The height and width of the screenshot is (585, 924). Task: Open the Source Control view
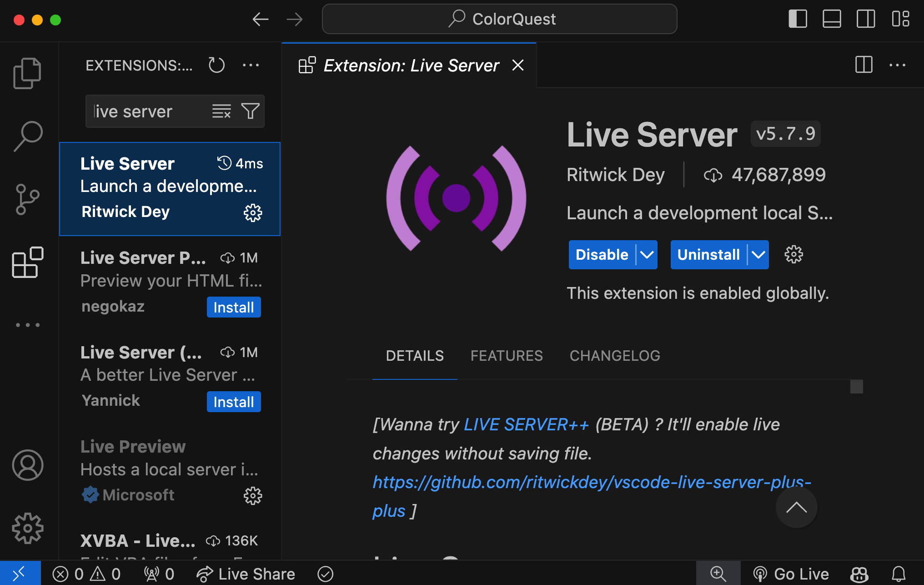point(27,199)
